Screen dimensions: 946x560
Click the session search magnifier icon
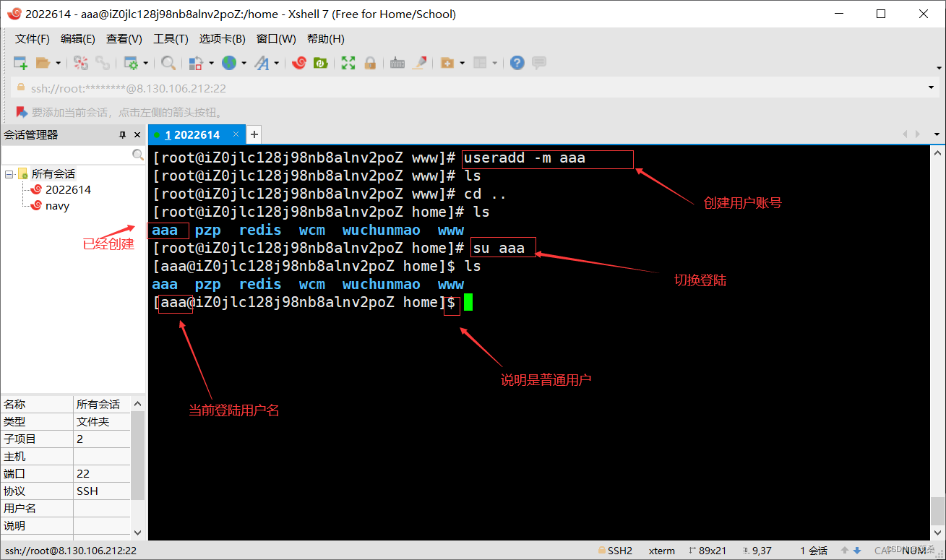(x=138, y=155)
